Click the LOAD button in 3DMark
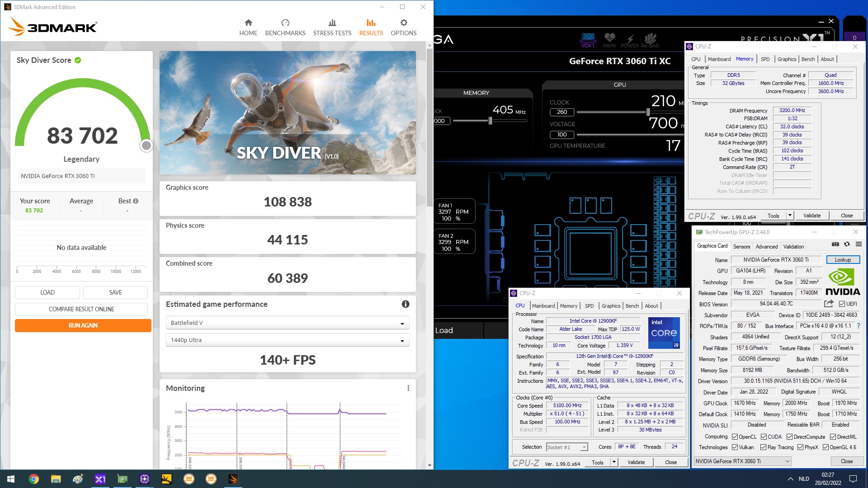 click(x=47, y=292)
